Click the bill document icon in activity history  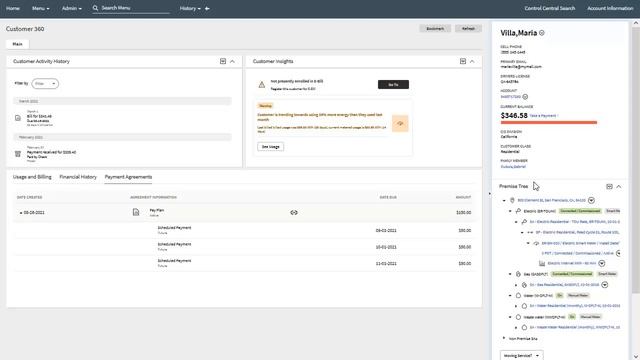coord(18,118)
